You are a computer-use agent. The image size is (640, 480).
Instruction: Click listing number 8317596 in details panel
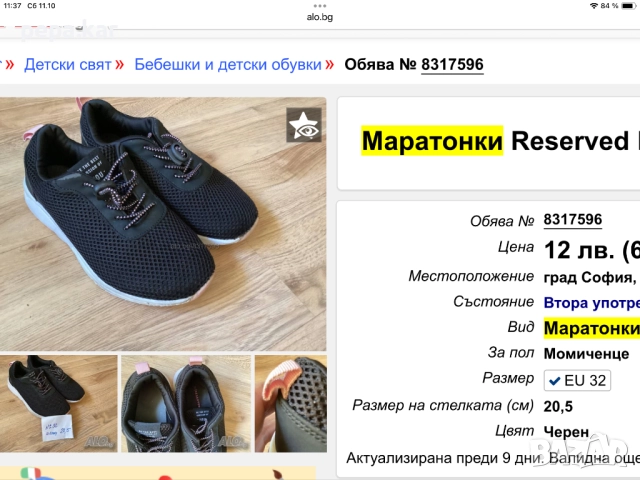click(573, 220)
